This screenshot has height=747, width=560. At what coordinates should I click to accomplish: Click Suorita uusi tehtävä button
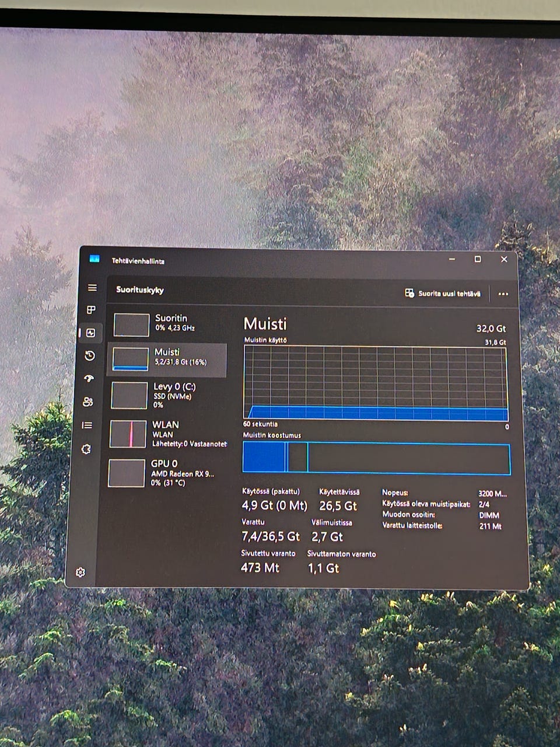443,294
